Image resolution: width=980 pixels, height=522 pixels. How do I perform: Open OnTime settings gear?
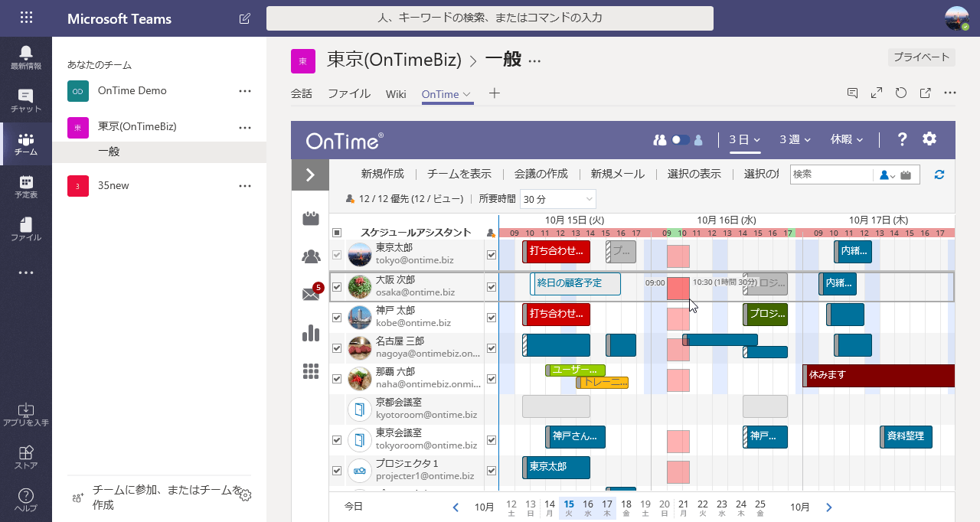tap(929, 139)
